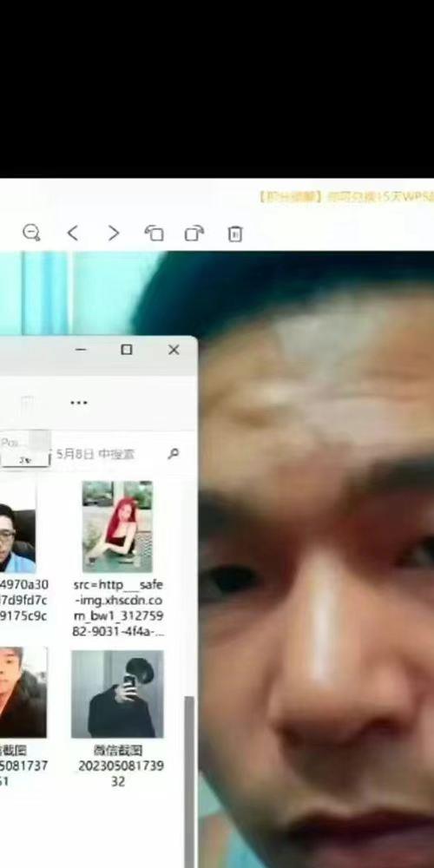Click the search field reading 5月8日 中搜索
Screen dimensions: 434x868
[x=95, y=455]
